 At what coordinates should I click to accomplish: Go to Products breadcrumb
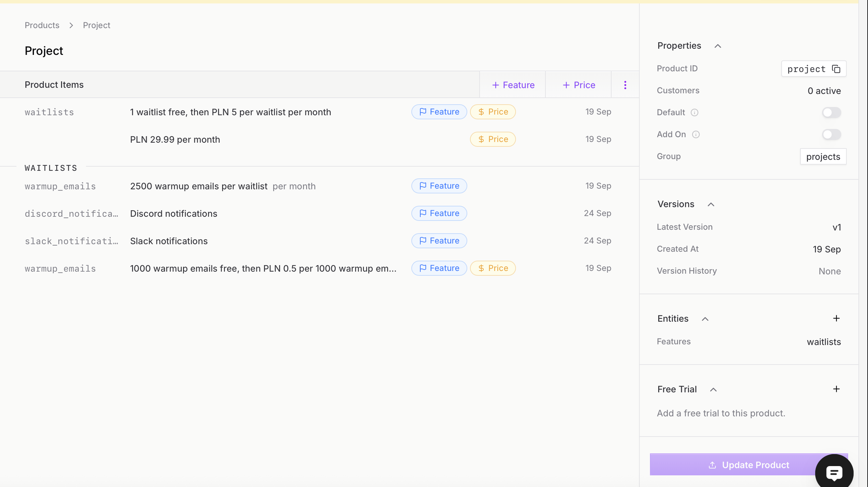tap(42, 25)
